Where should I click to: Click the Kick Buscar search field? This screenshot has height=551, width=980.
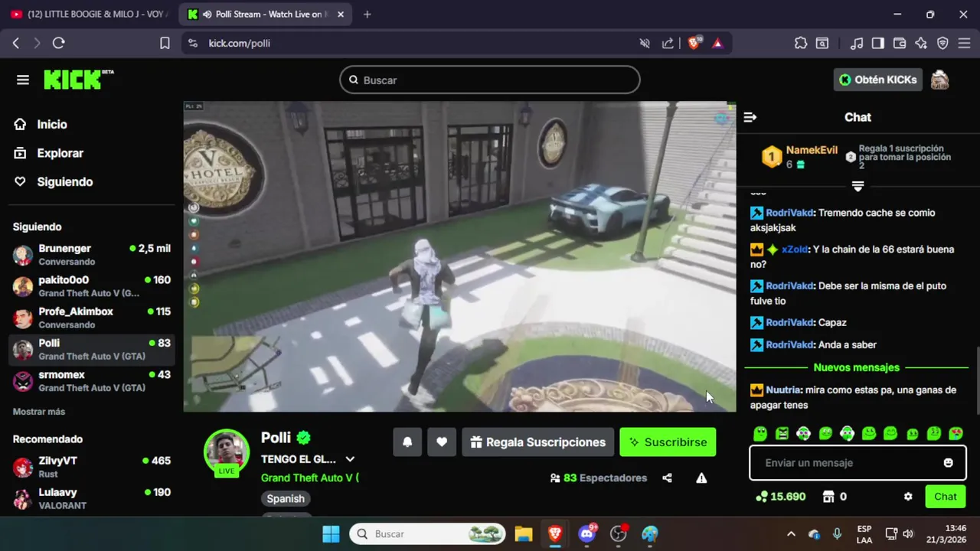(x=490, y=80)
